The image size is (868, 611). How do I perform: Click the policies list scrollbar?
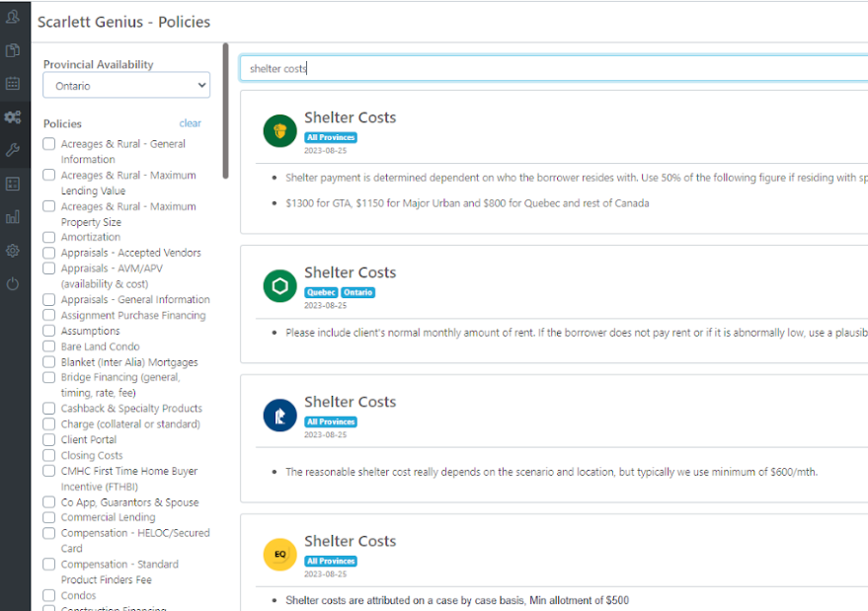[225, 111]
